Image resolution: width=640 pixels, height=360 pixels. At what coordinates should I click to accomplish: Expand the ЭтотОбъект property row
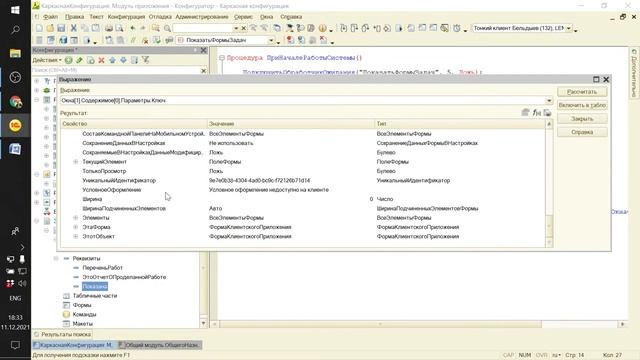pyautogui.click(x=76, y=236)
